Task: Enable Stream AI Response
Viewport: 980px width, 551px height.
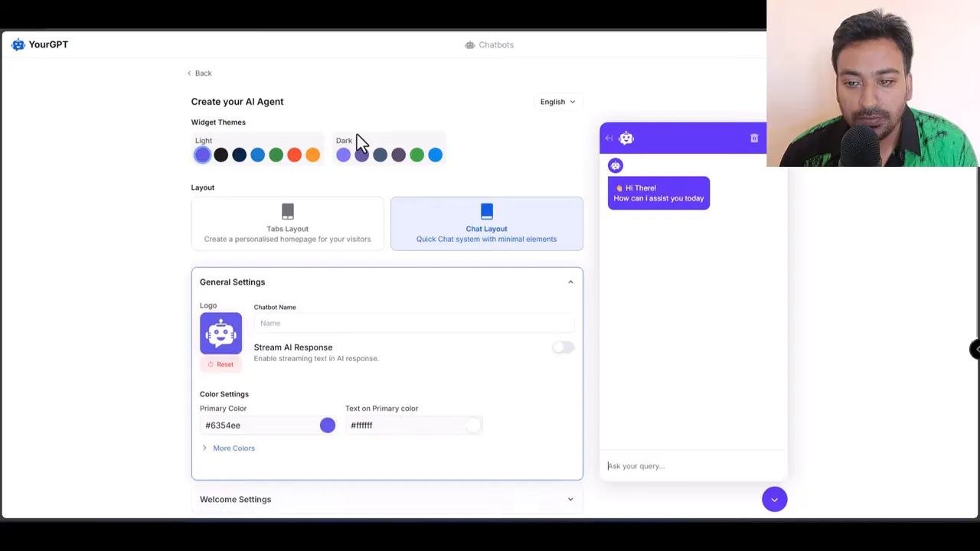Action: 563,347
